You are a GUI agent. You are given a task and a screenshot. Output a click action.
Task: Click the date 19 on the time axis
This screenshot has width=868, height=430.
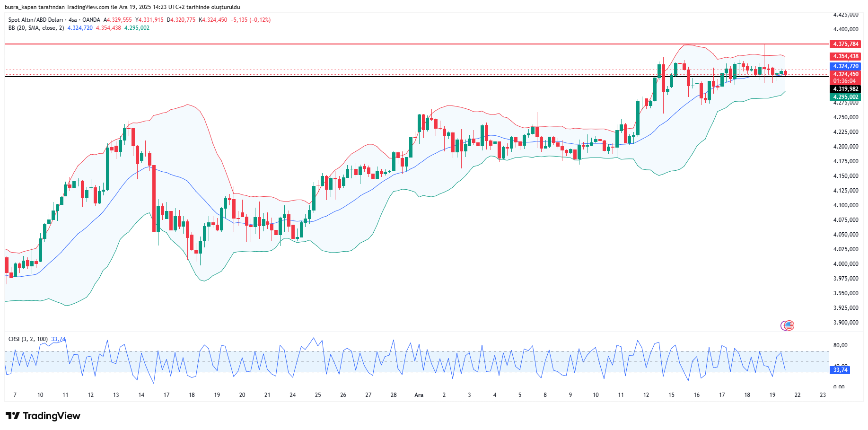[x=772, y=395]
